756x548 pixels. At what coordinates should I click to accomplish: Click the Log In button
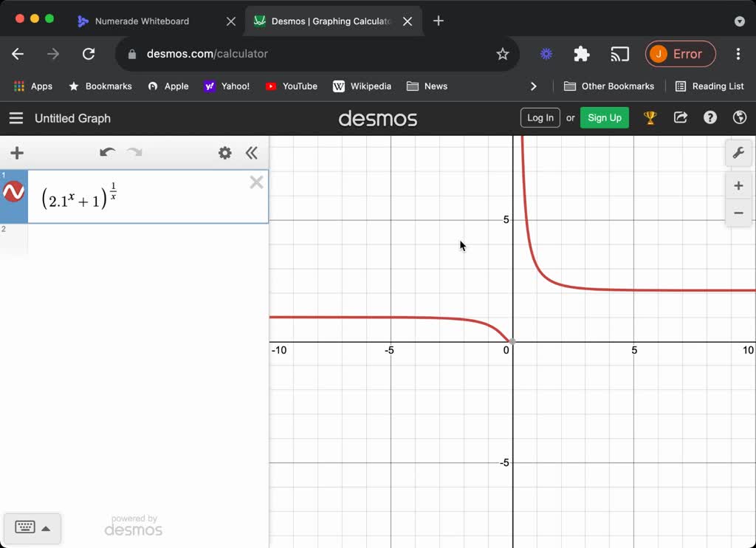pyautogui.click(x=540, y=117)
